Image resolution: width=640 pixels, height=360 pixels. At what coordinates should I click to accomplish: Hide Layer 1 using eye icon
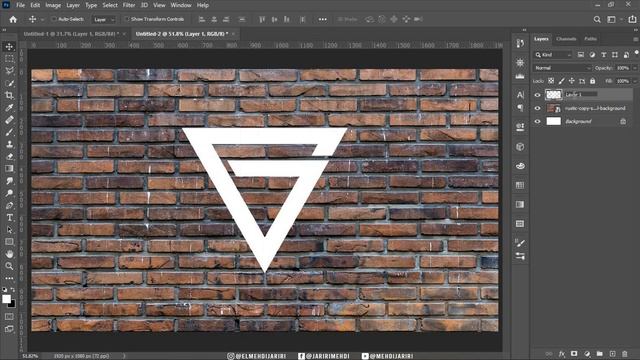538,95
